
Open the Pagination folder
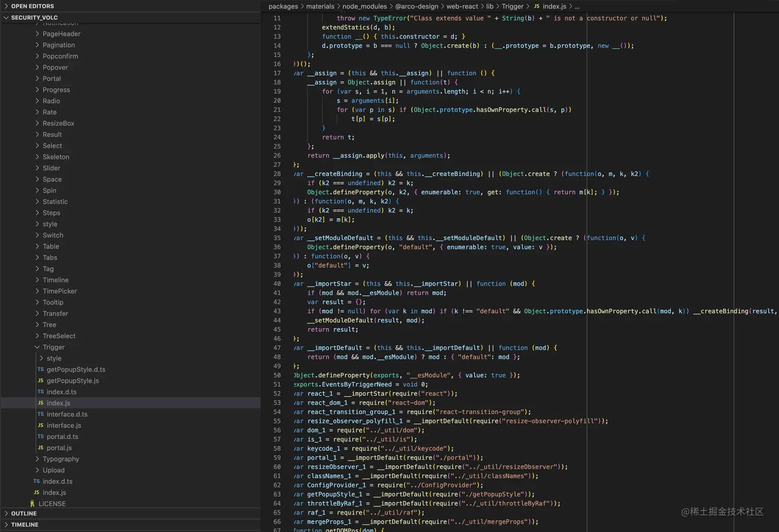tap(59, 45)
